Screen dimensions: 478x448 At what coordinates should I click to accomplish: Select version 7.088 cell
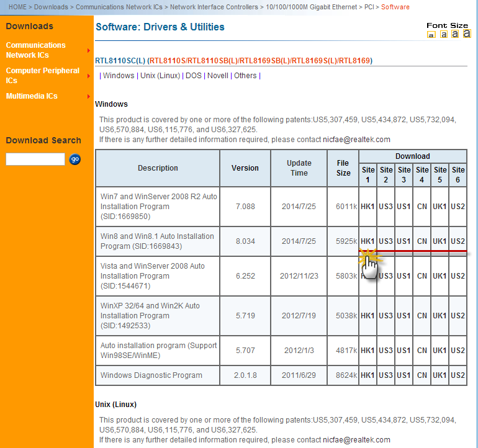pos(245,207)
